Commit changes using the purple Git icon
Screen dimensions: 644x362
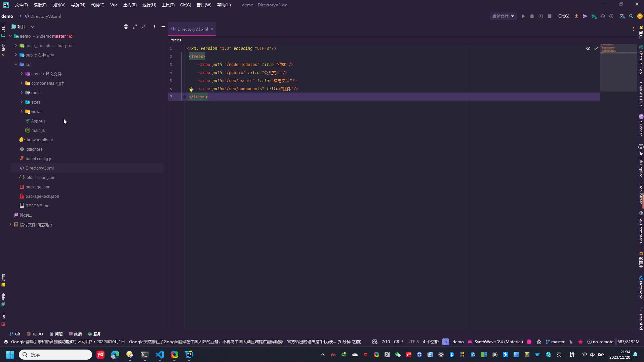585,16
